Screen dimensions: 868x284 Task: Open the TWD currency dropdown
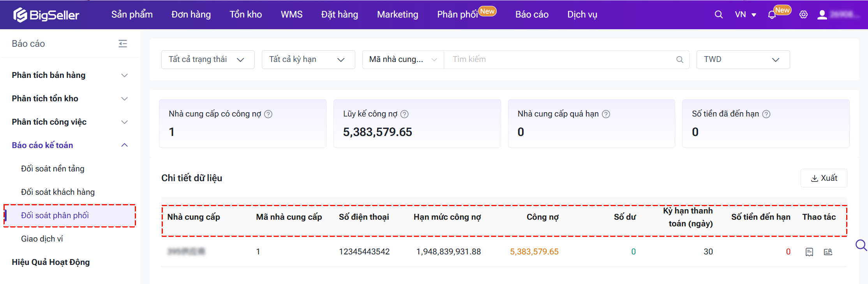743,60
